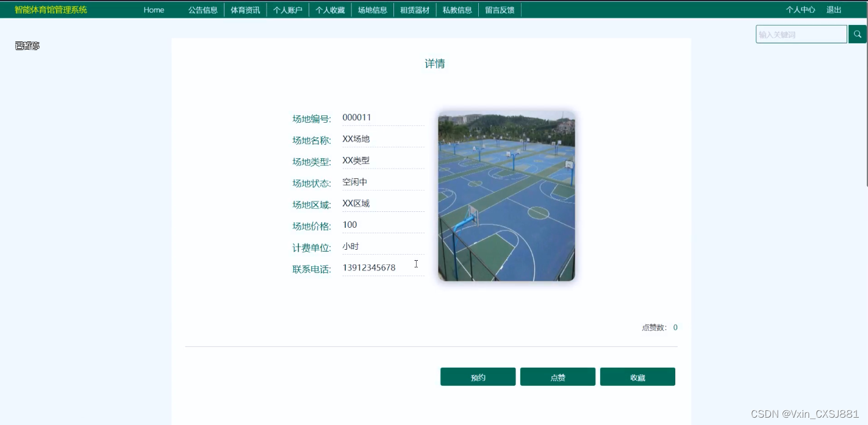
Task: Open the 租赁器材 menu item
Action: [415, 10]
